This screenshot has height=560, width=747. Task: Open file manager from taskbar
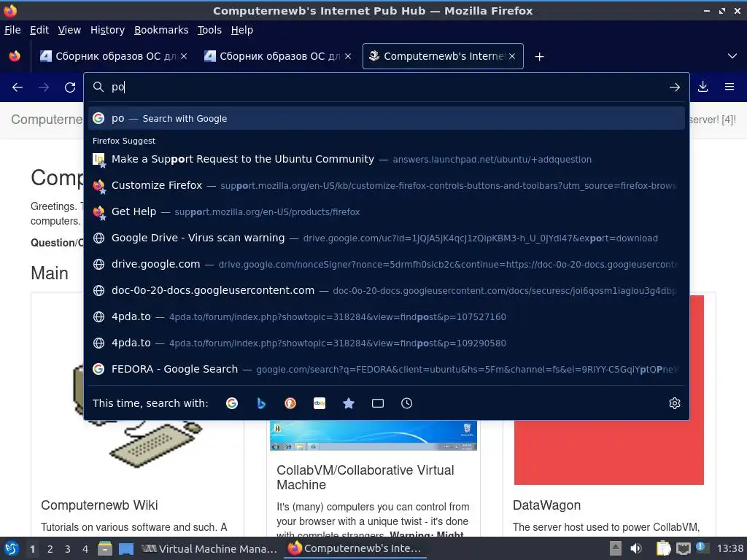pos(105,548)
